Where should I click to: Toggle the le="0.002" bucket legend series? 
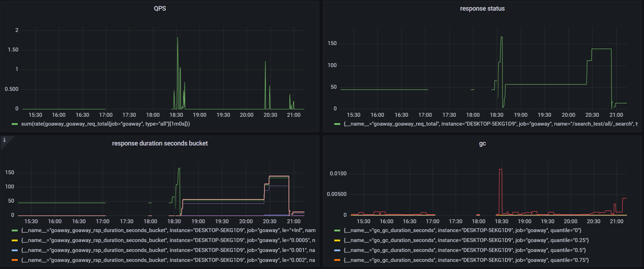(168, 260)
